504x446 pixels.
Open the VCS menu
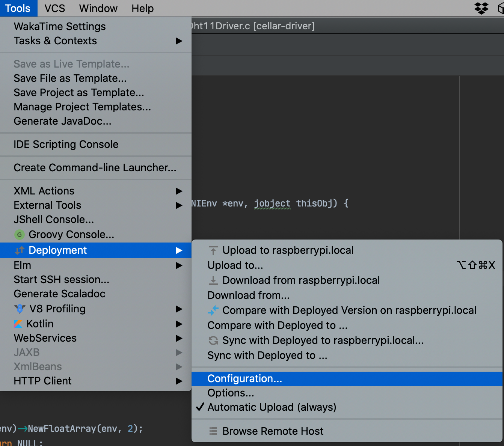55,8
